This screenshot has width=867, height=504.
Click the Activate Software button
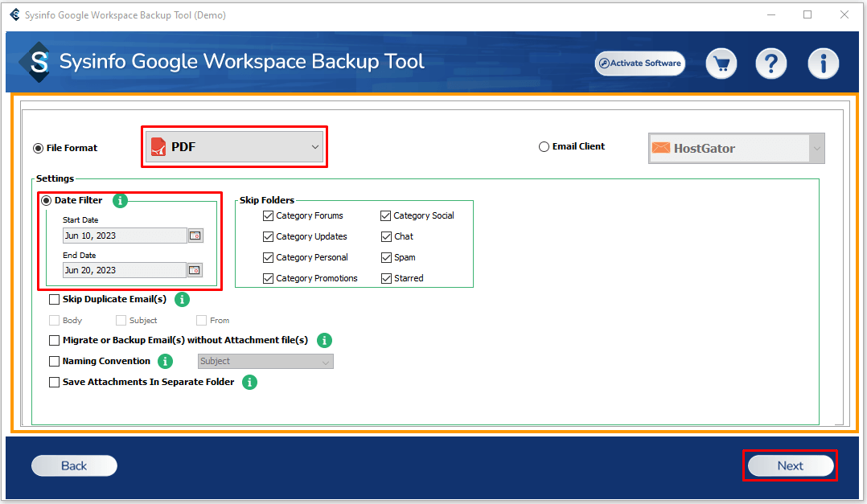640,64
